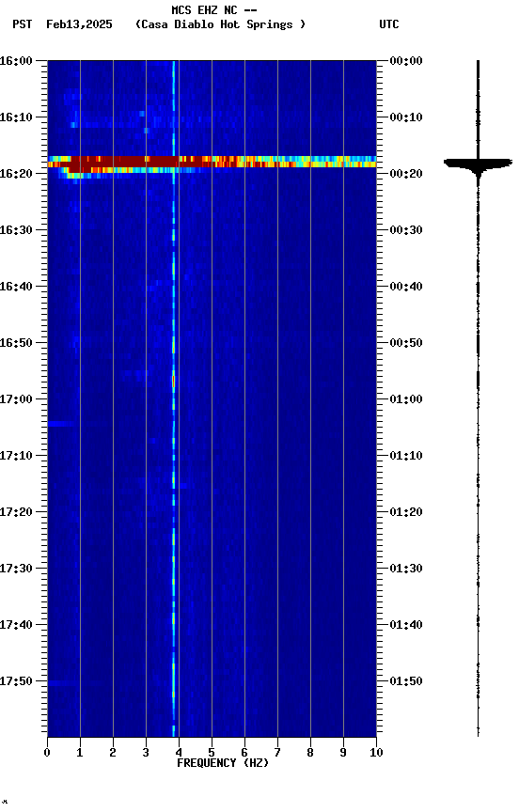The image size is (519, 812).
Task: Click the 17:00 PST time label
Action: (x=16, y=399)
